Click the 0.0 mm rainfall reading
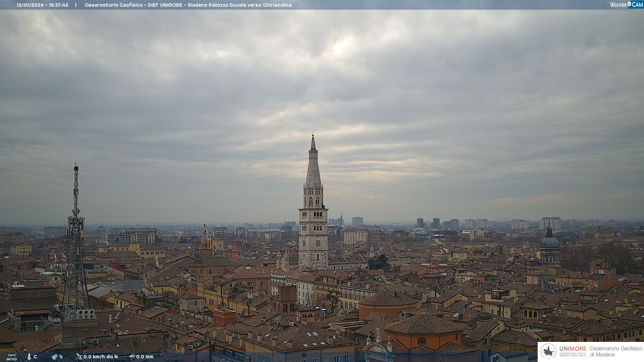Screen dimensions: 644x362 145,357
